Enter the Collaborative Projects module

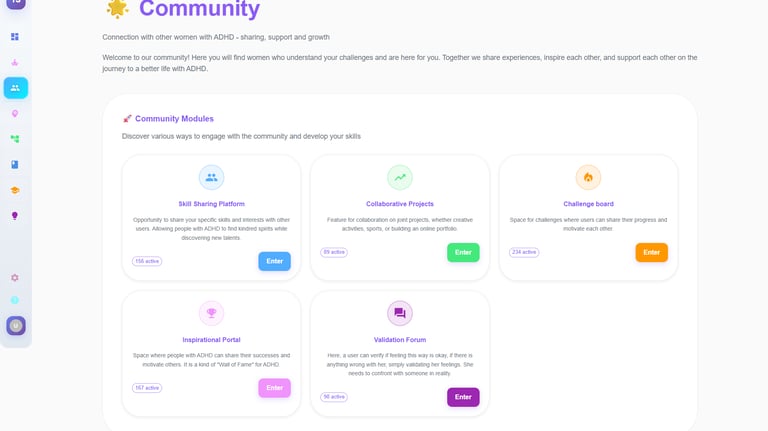tap(463, 252)
